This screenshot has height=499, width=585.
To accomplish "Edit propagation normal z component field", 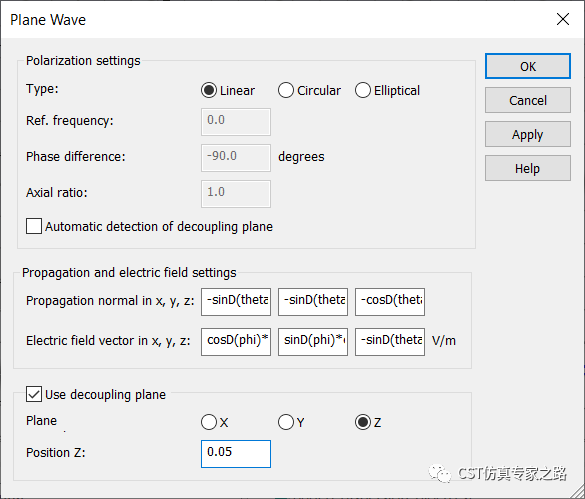I will click(390, 302).
